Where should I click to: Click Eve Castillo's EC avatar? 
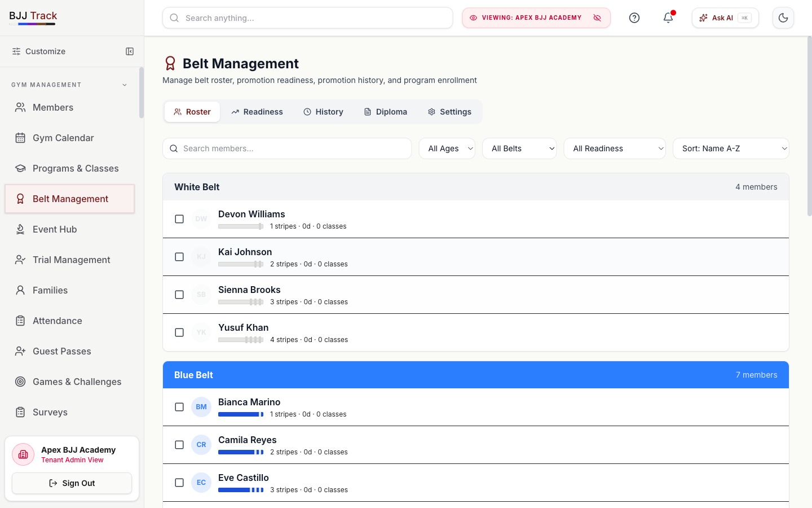(x=201, y=483)
